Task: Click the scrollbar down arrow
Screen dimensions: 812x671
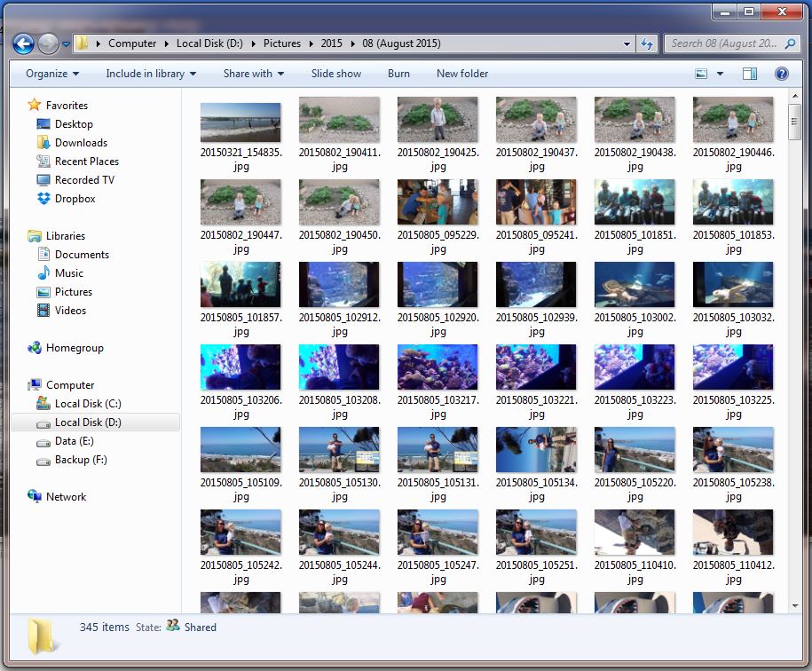Action: tap(794, 605)
